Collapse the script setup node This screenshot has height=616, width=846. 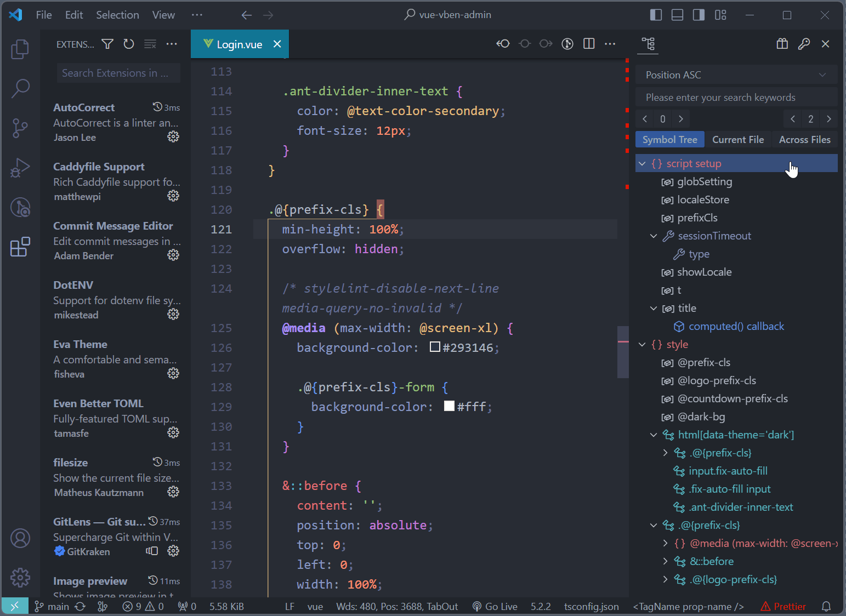(x=642, y=163)
